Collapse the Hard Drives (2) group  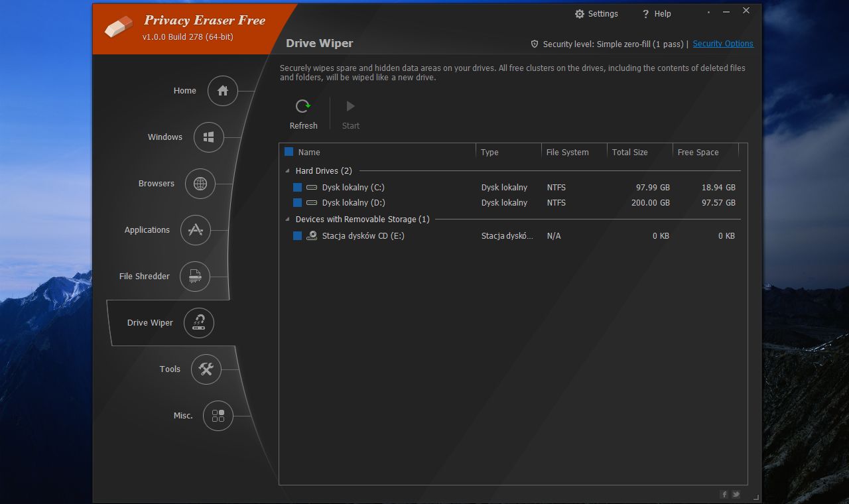coord(288,171)
